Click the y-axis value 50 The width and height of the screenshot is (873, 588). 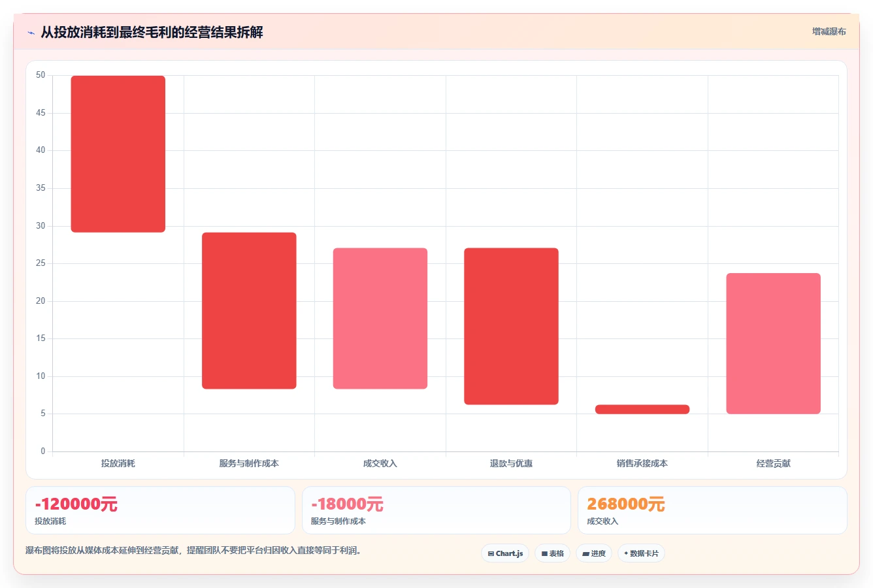point(41,75)
